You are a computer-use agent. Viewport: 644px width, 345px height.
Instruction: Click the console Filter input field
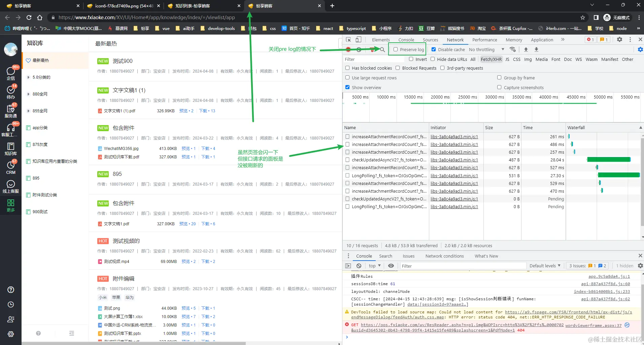(x=463, y=266)
